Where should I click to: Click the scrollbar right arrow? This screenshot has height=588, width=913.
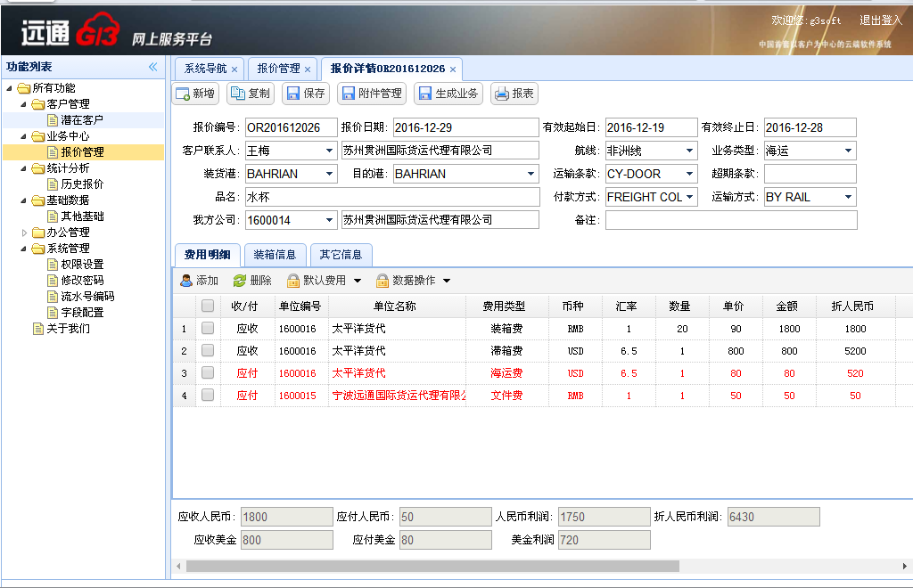(x=904, y=566)
